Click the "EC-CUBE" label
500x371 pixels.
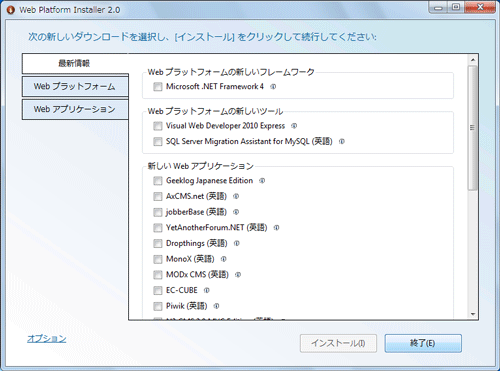(x=182, y=290)
